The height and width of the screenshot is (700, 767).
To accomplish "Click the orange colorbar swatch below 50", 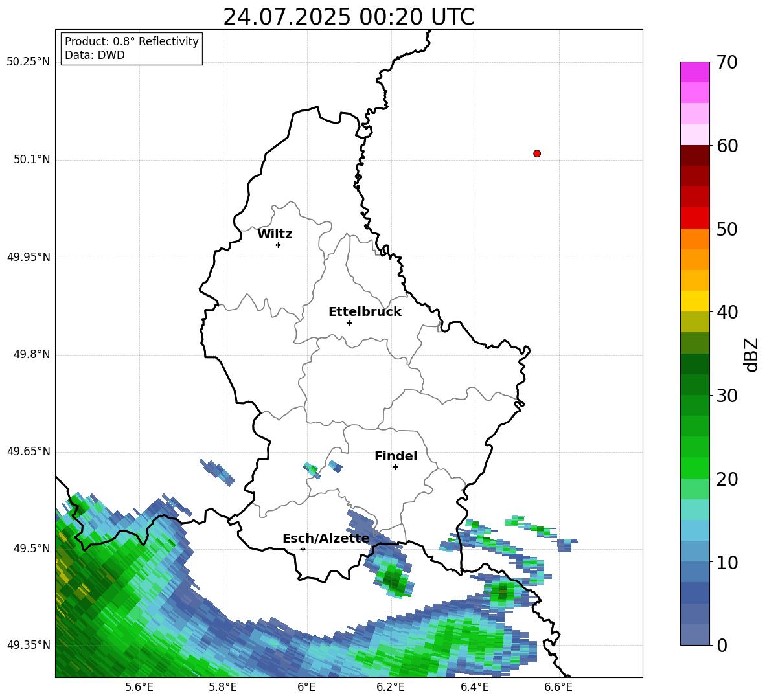I will [x=694, y=239].
